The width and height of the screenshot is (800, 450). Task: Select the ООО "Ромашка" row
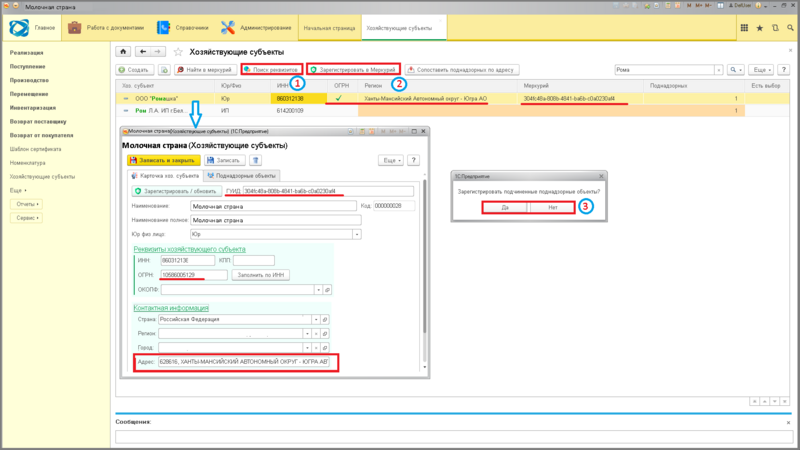(453, 98)
